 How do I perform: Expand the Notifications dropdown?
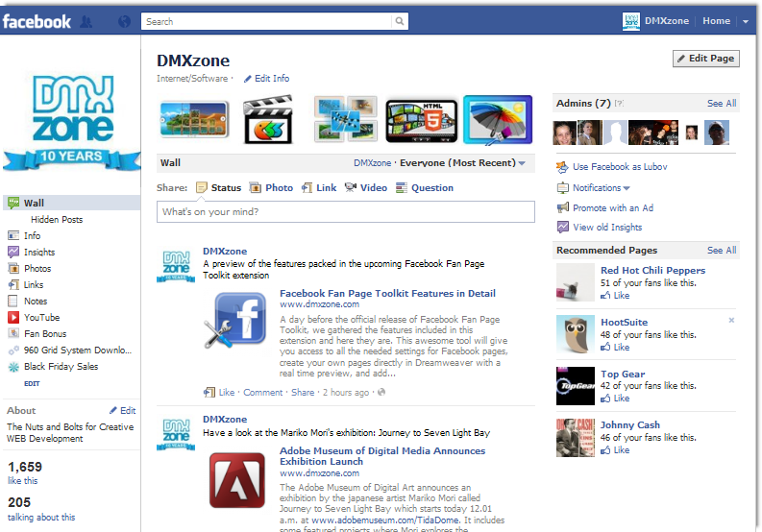tap(594, 187)
